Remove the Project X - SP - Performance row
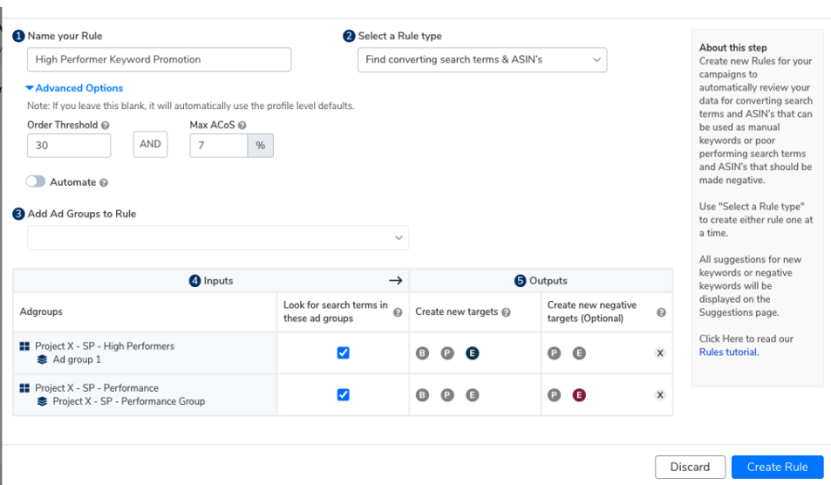This screenshot has height=485, width=831. tap(659, 395)
